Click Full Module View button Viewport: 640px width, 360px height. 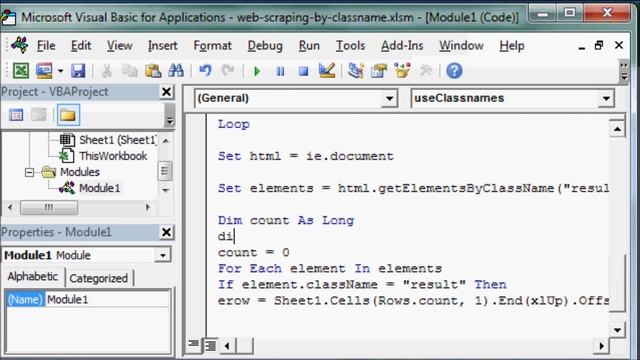(x=211, y=346)
